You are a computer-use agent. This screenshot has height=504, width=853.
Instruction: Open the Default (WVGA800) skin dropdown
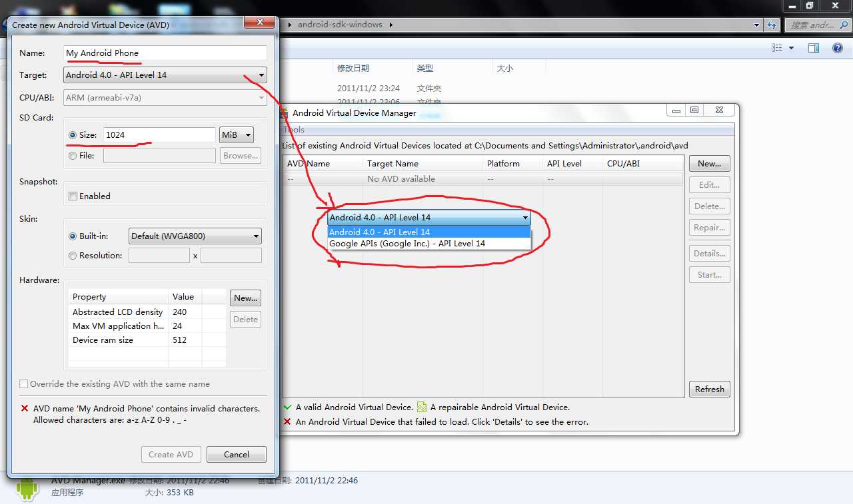tap(195, 236)
